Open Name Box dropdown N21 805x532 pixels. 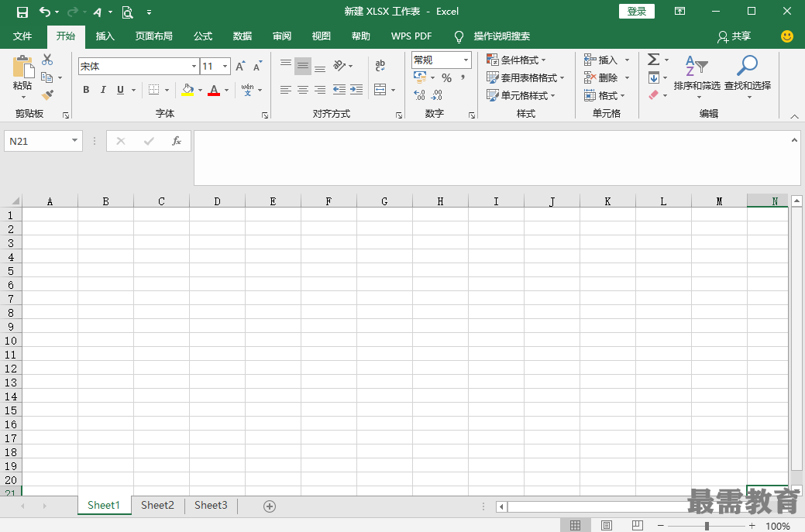pos(75,141)
